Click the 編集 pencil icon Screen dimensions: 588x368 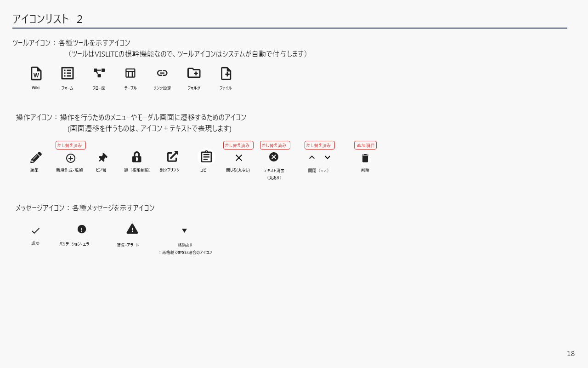(x=36, y=157)
